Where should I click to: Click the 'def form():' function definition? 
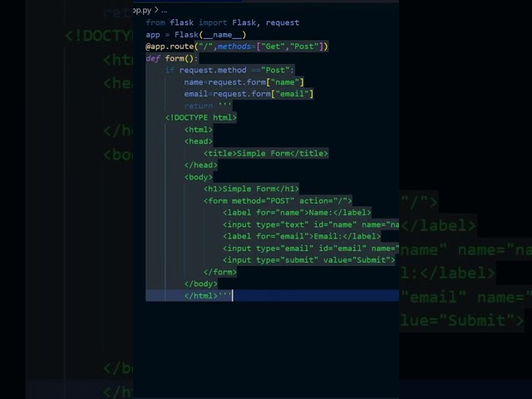172,58
